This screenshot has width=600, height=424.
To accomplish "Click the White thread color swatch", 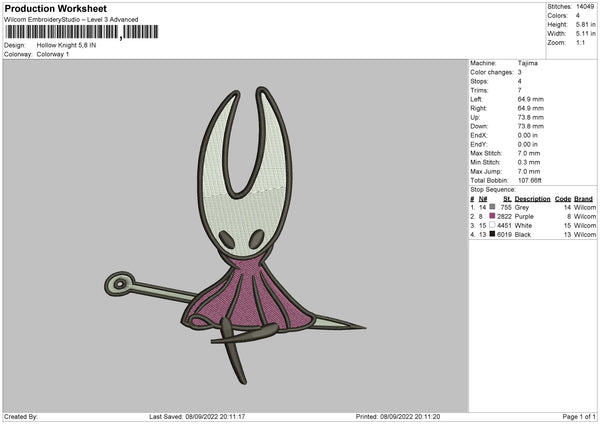I will [492, 225].
